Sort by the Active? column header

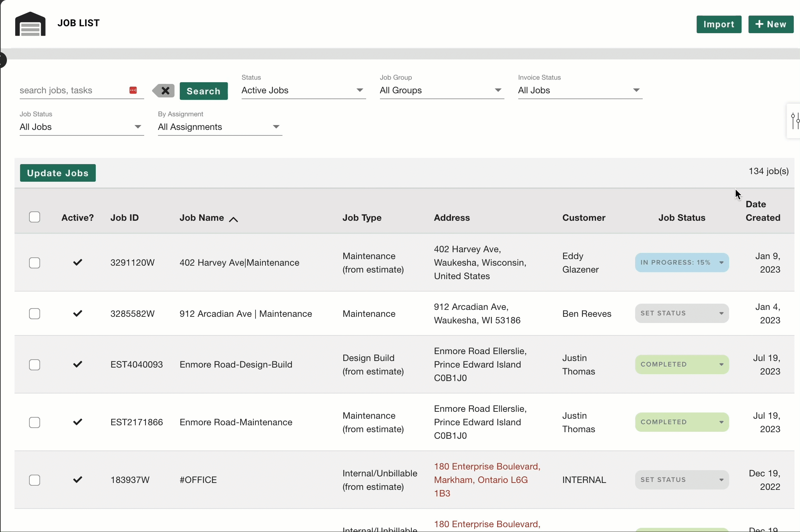tap(77, 218)
